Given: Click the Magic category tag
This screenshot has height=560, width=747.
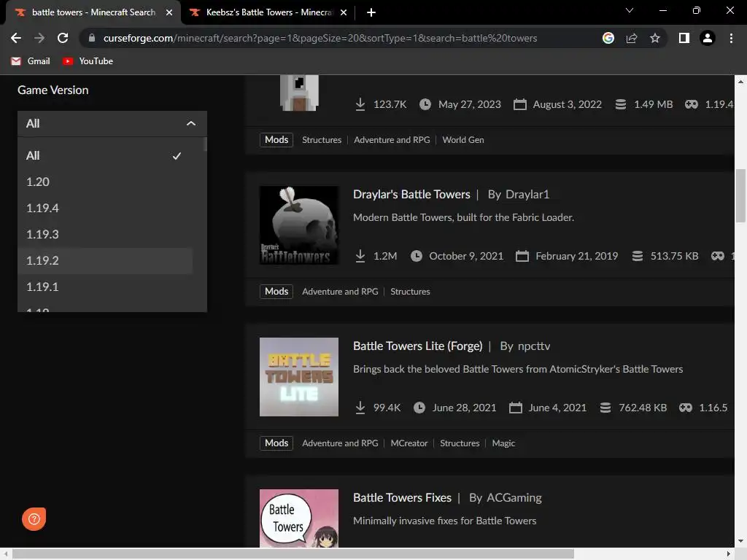Looking at the screenshot, I should [503, 443].
